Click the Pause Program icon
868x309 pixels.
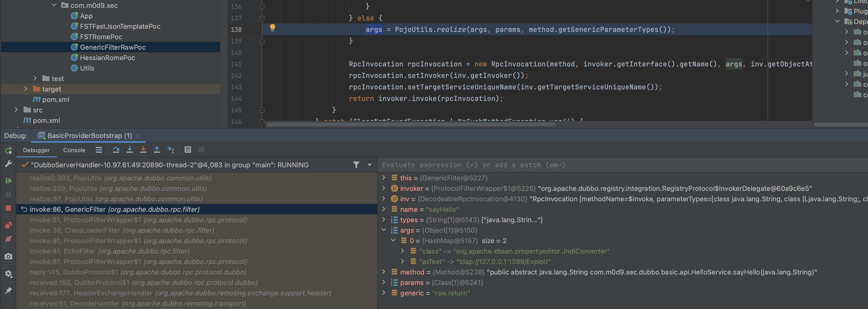(8, 194)
